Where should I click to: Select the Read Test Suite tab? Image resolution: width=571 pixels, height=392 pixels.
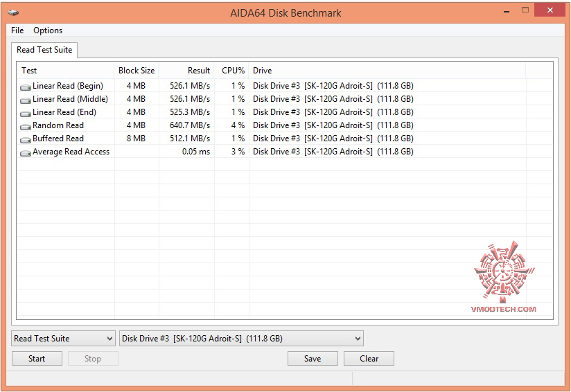[x=44, y=50]
